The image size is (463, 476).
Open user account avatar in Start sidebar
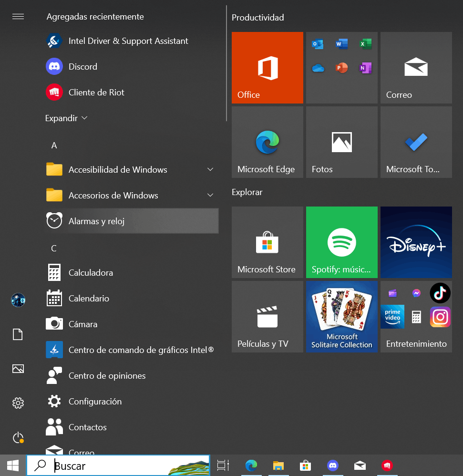[x=18, y=300]
